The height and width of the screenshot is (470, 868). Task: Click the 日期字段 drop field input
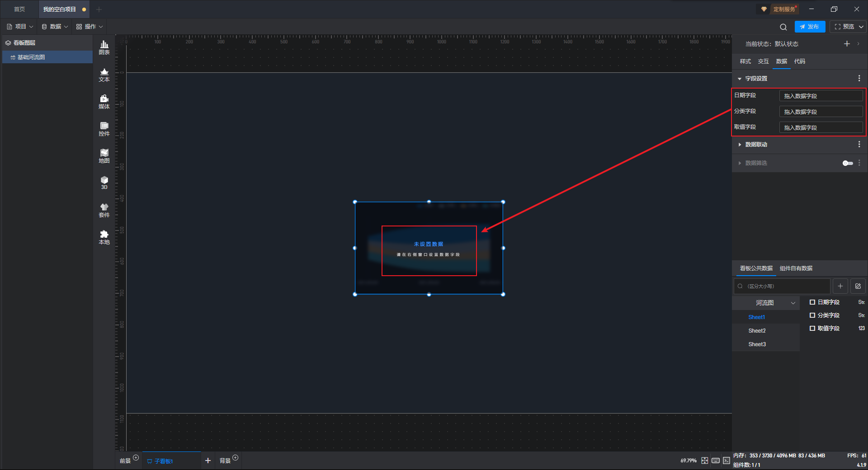click(x=821, y=96)
